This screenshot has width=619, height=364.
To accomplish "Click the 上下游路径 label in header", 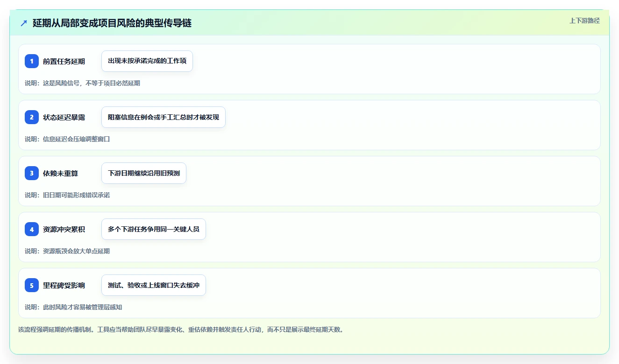I will click(584, 21).
